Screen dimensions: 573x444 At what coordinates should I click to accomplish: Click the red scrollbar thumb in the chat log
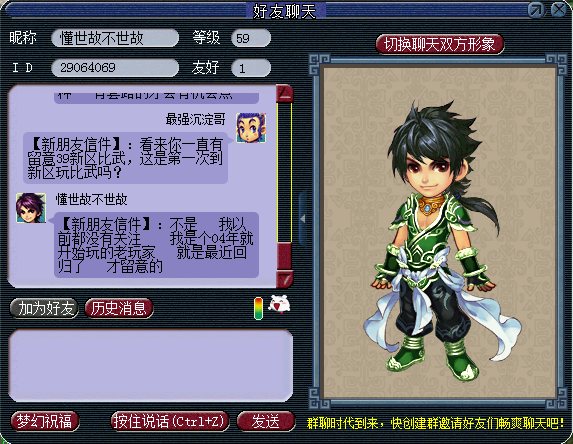point(285,256)
